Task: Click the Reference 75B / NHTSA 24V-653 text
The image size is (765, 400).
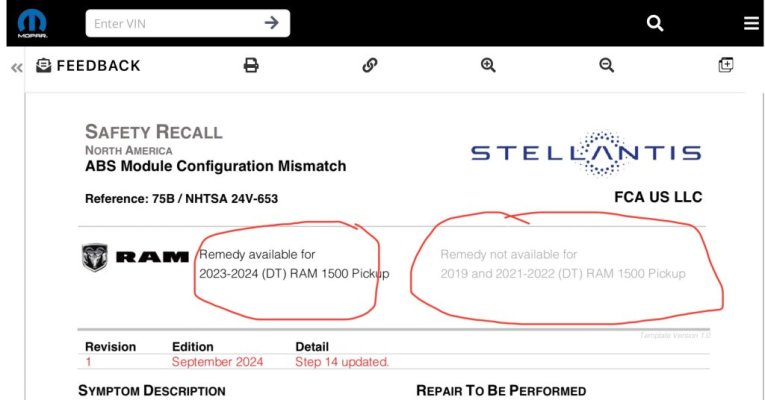Action: (181, 199)
